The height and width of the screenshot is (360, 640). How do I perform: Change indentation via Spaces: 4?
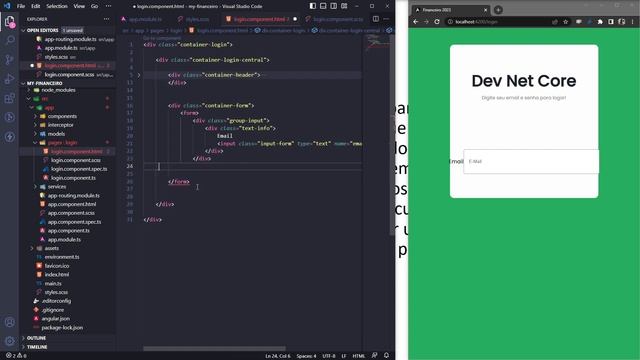click(x=306, y=356)
